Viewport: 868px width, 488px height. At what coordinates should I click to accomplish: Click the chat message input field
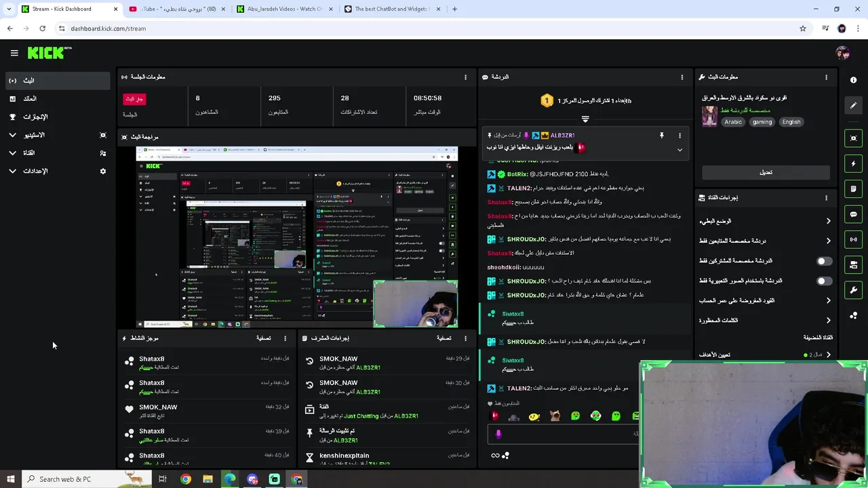564,434
